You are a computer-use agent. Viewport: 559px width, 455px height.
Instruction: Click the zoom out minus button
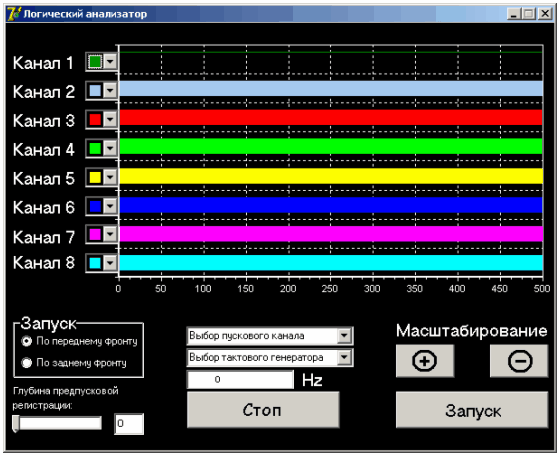coord(519,361)
